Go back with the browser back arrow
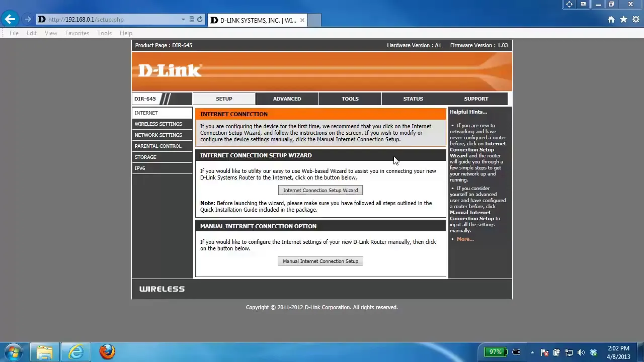 (10, 19)
